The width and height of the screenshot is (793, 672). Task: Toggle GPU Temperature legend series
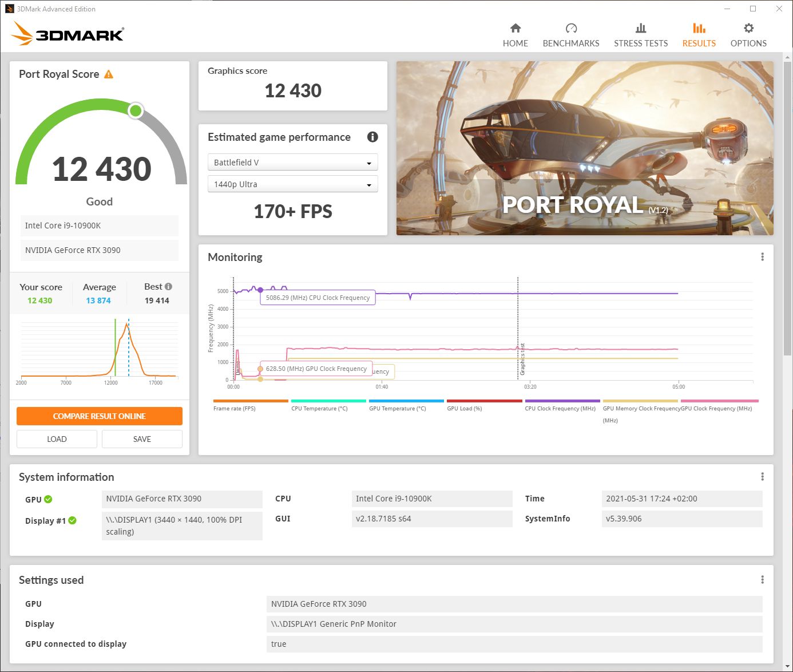(x=406, y=405)
